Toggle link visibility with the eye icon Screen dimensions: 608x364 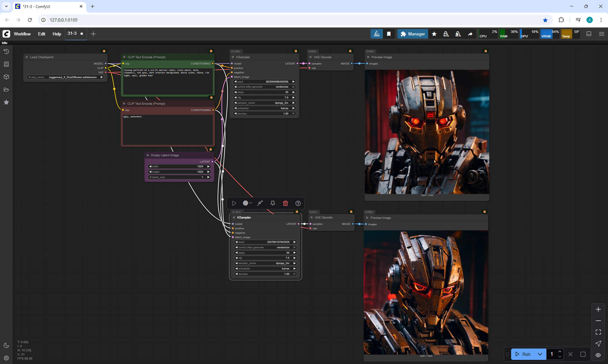click(598, 355)
